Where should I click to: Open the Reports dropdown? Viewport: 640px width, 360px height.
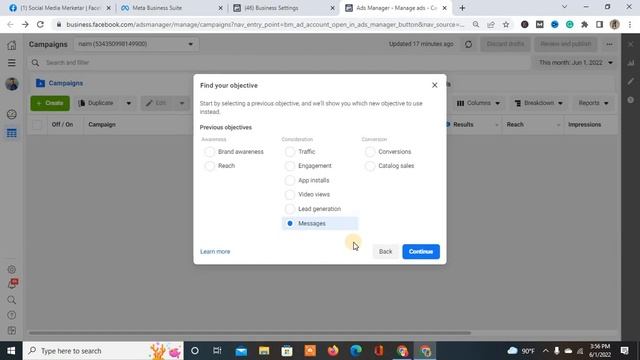pyautogui.click(x=593, y=103)
